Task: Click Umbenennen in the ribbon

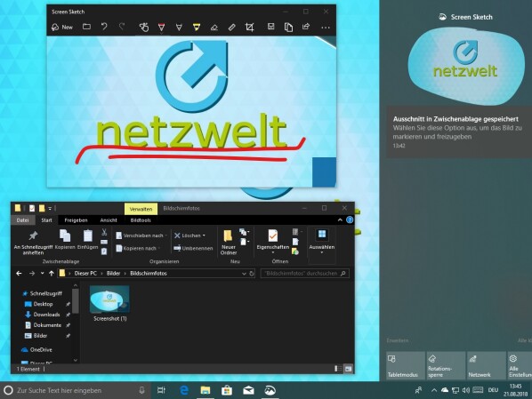Action: pos(193,249)
